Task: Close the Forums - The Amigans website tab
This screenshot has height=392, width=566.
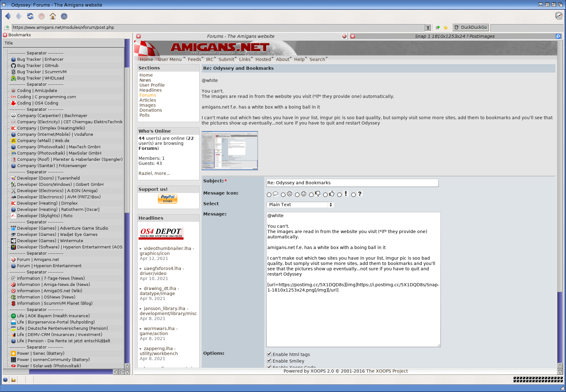Action: 139,36
